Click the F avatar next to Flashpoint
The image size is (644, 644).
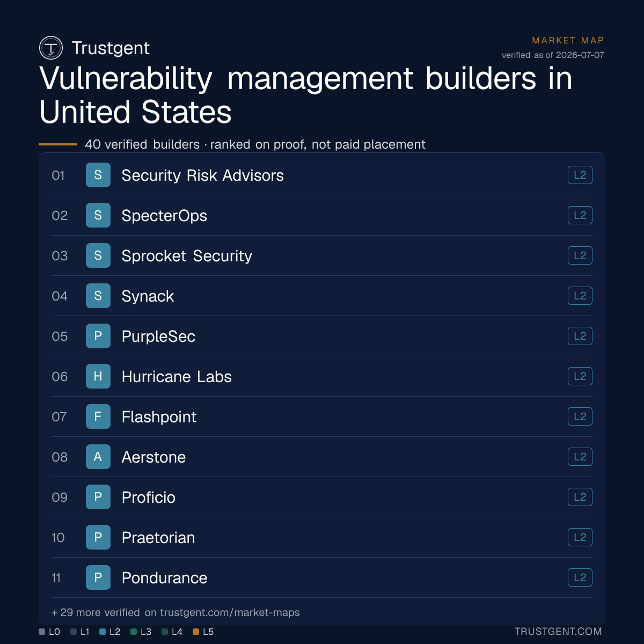click(98, 416)
